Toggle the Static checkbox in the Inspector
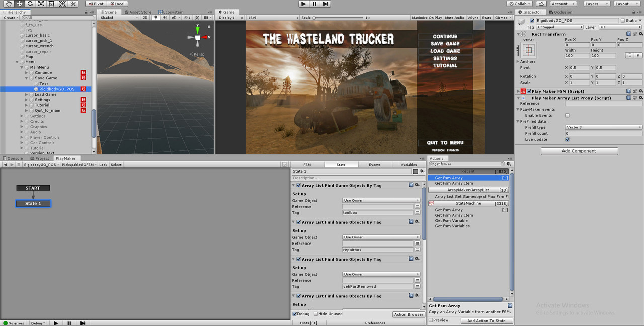This screenshot has height=326, width=644. click(623, 21)
